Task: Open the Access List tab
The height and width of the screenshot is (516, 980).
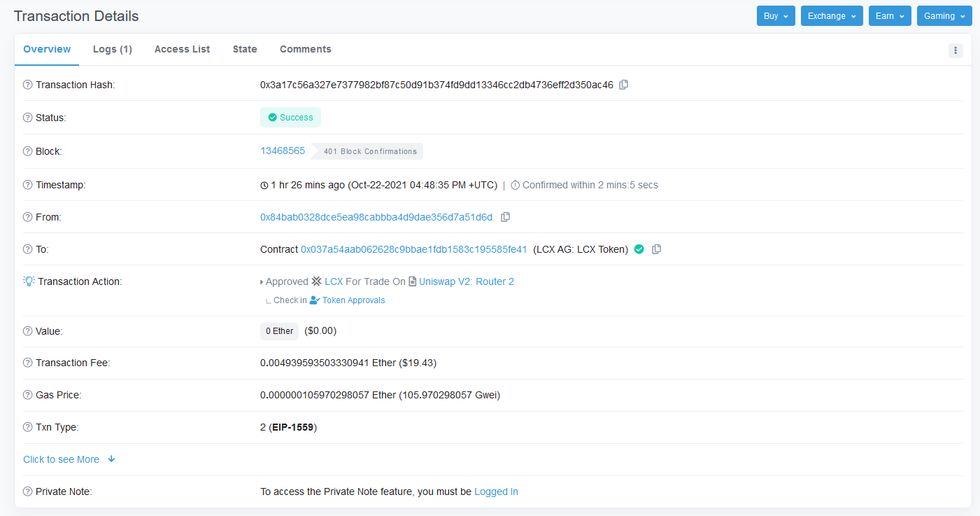Action: tap(182, 49)
